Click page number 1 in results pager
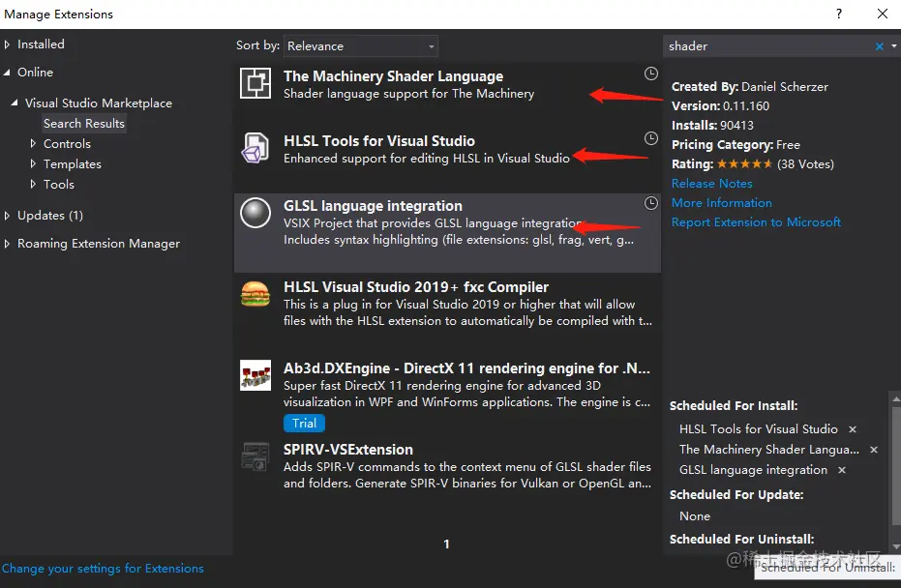Screen dimensions: 901x588 click(446, 544)
